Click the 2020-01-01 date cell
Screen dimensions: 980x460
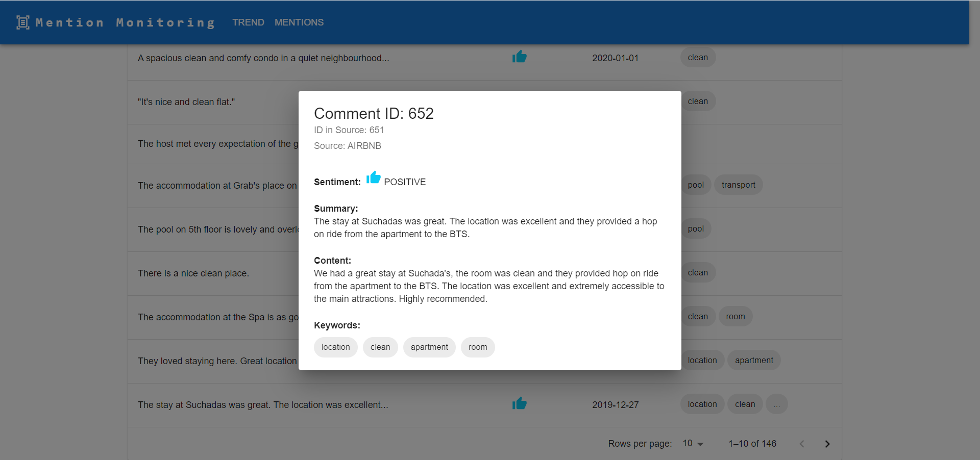[615, 58]
